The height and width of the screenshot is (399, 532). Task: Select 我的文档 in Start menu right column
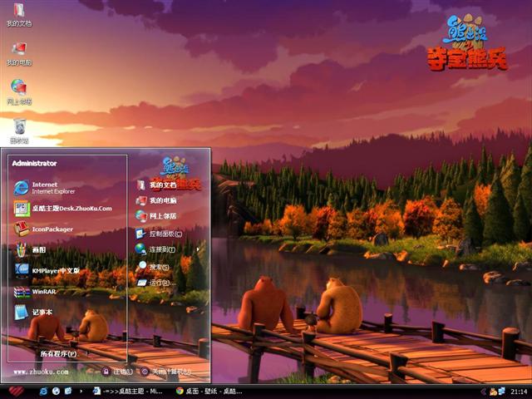(x=156, y=185)
